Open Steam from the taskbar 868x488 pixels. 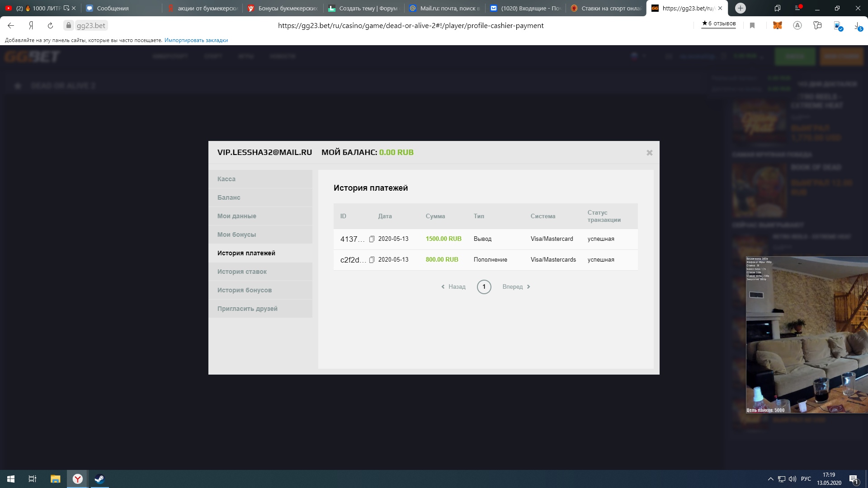(x=99, y=479)
